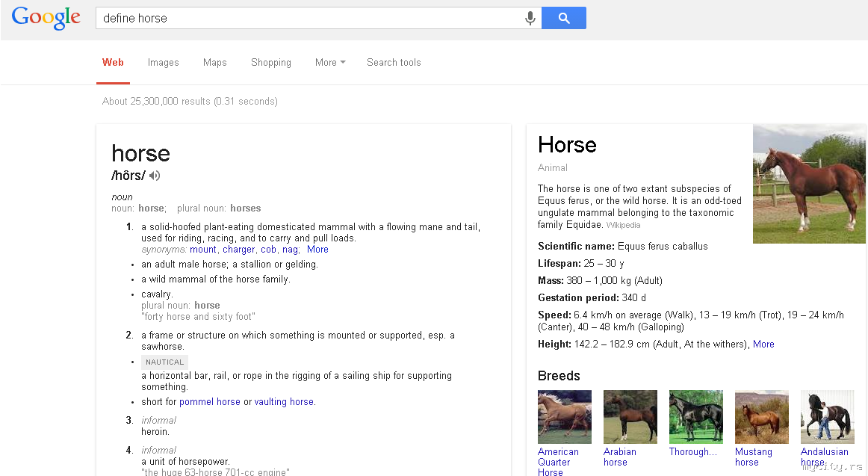Click the Lifespan: 25 – 30 y line
The height and width of the screenshot is (476, 868).
point(580,264)
